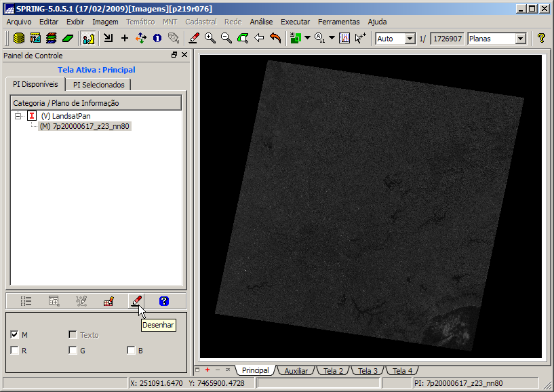Select the zoom in magnifier tool
The image size is (554, 392).
click(x=210, y=39)
